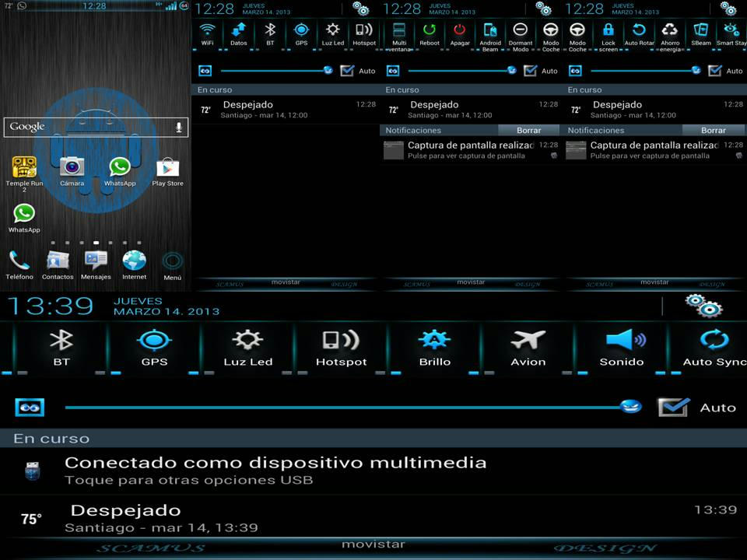Click the brightness slider in the 13:39 panel
This screenshot has width=747, height=560.
coord(350,407)
